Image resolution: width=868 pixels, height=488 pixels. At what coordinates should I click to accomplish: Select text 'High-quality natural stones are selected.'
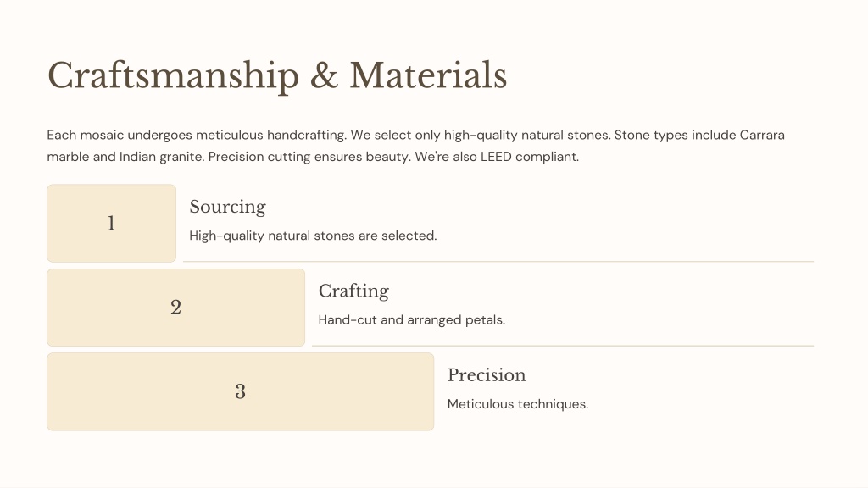tap(314, 236)
